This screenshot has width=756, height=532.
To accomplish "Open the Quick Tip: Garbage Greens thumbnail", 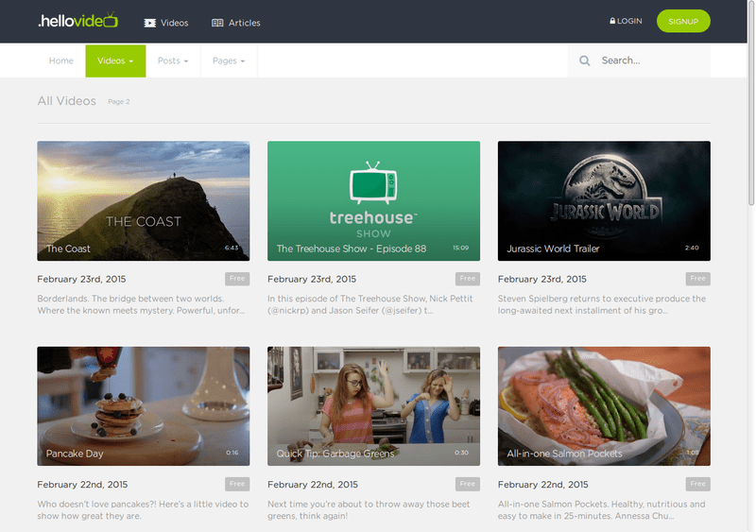I will point(373,405).
